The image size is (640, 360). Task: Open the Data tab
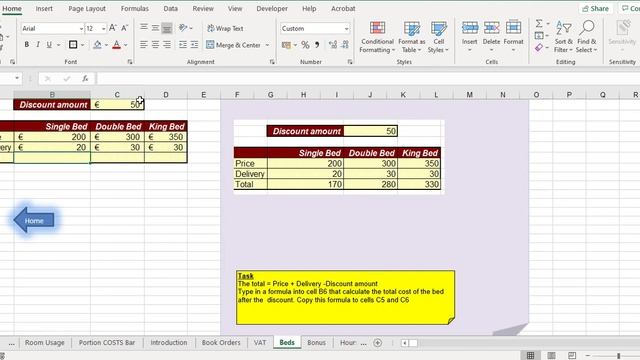170,8
